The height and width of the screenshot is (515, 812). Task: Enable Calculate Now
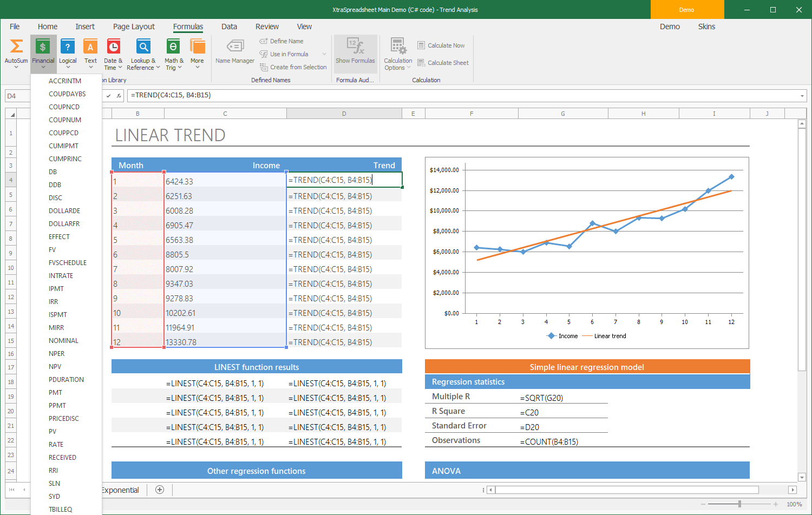(x=442, y=45)
